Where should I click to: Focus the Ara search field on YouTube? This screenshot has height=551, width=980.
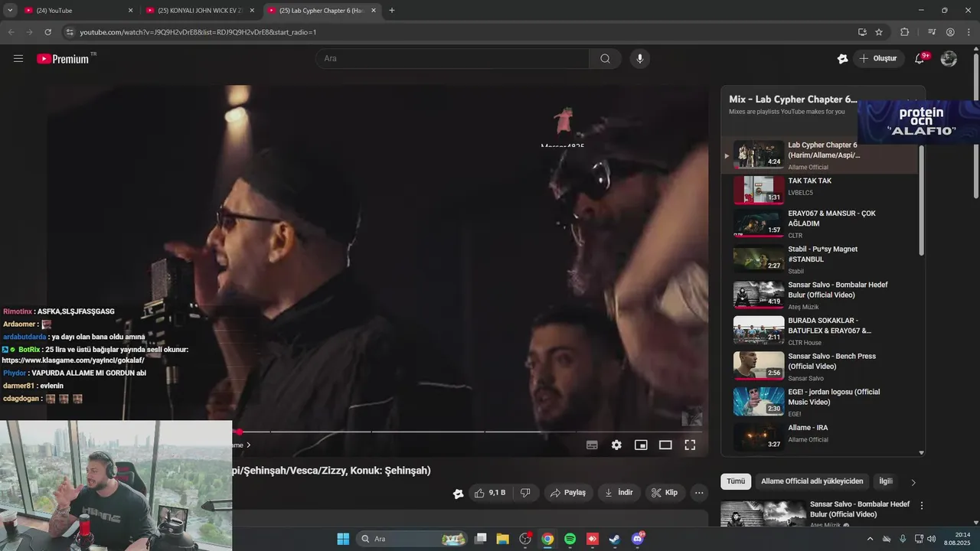click(x=452, y=59)
